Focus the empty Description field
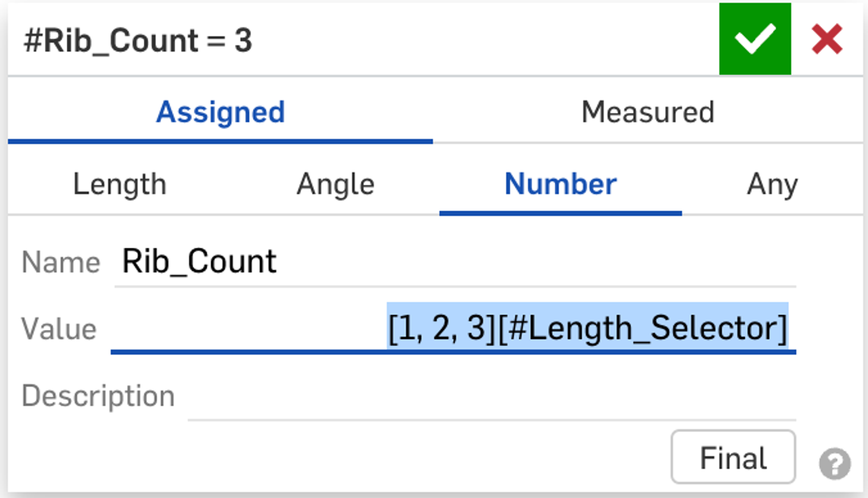Viewport: 868px width, 498px height. 491,397
